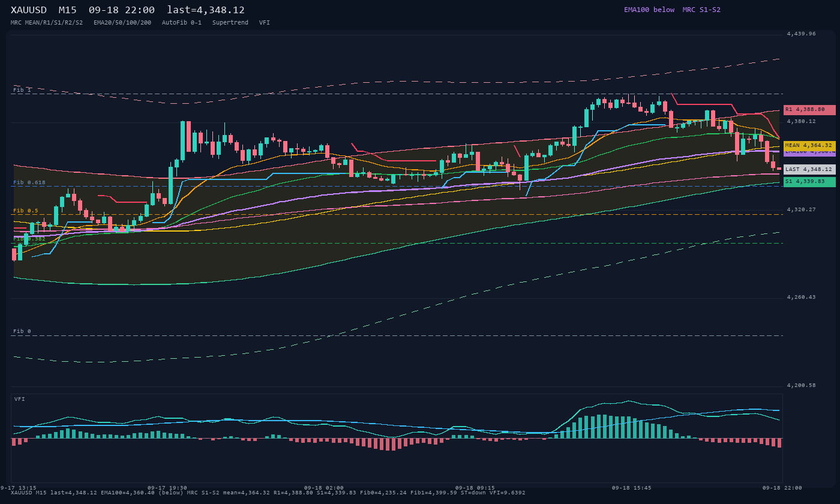Click the EMA20/50/100/200 indicator label

point(122,22)
